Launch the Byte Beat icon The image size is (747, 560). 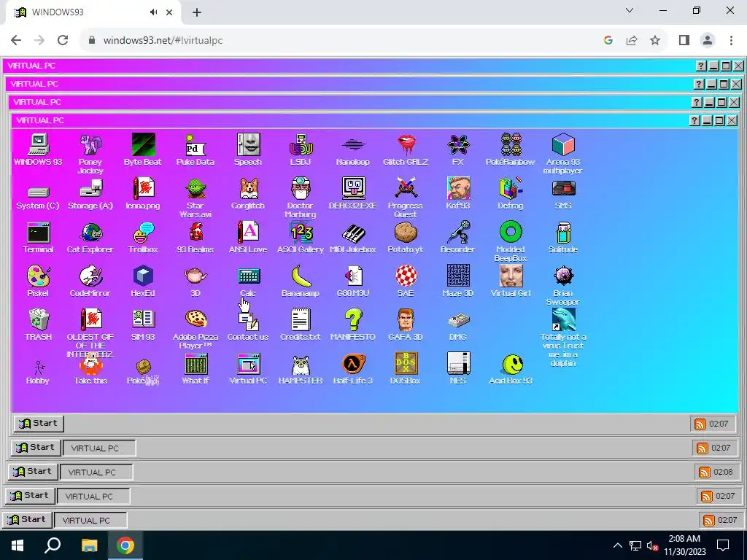[143, 149]
